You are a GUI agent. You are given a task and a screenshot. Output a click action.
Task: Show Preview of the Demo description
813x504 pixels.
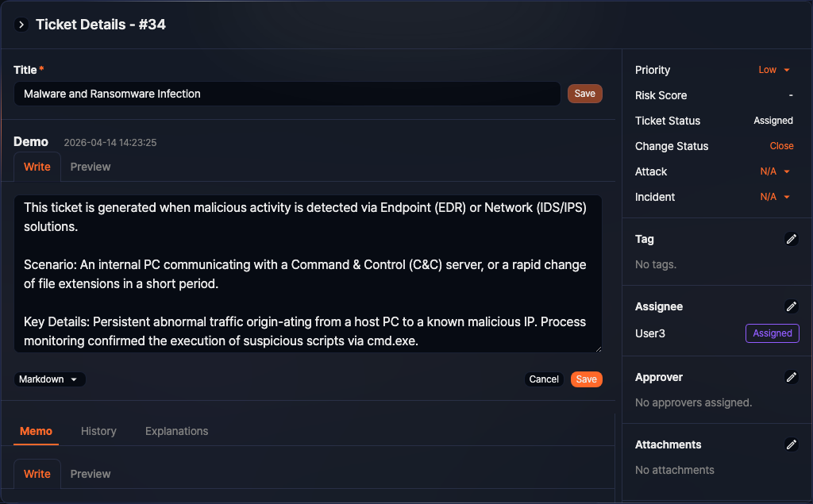tap(91, 167)
